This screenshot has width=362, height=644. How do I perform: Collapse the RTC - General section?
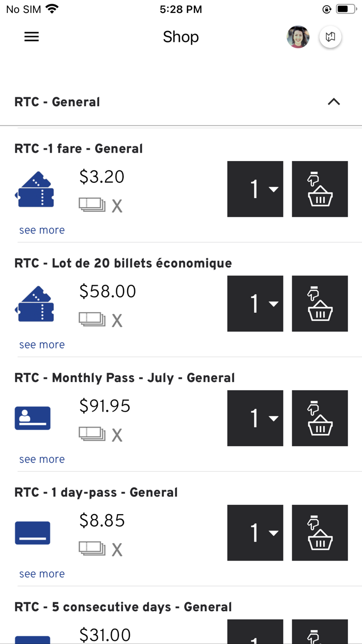tap(334, 101)
